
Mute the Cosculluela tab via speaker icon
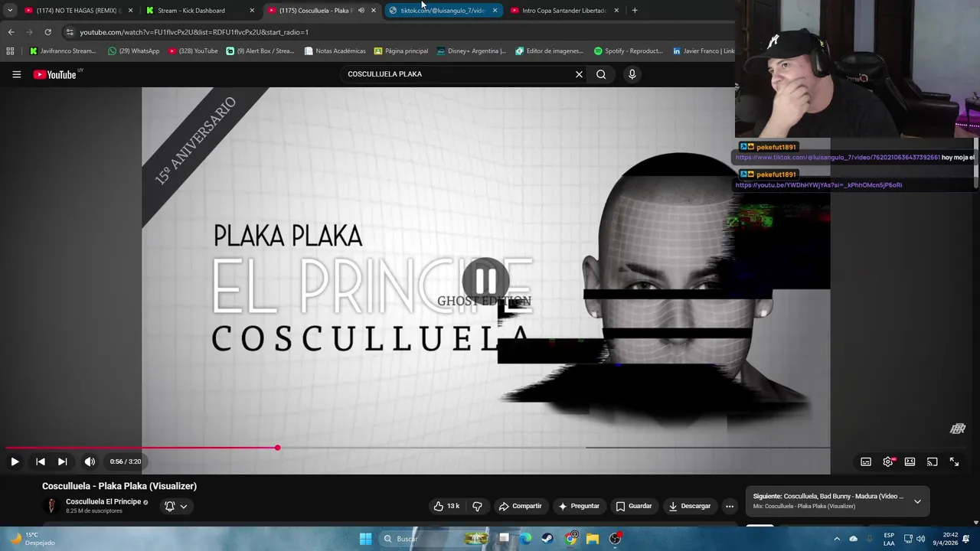coord(361,11)
